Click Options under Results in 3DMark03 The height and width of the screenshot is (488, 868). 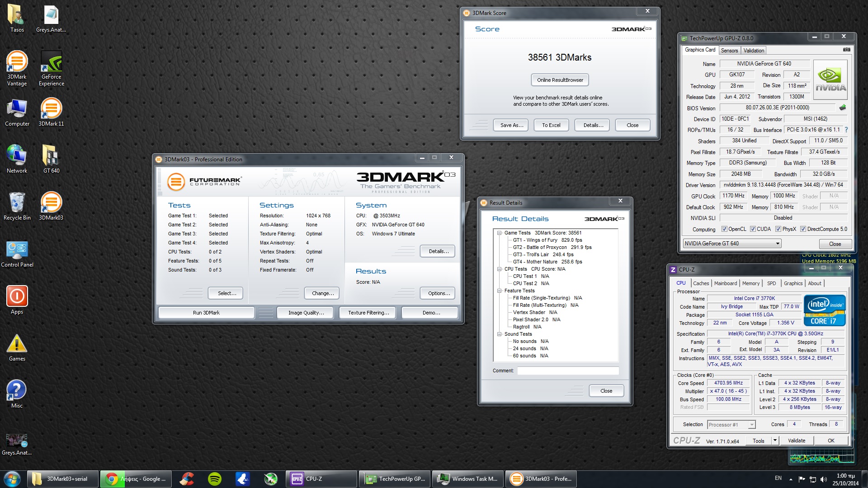click(439, 293)
